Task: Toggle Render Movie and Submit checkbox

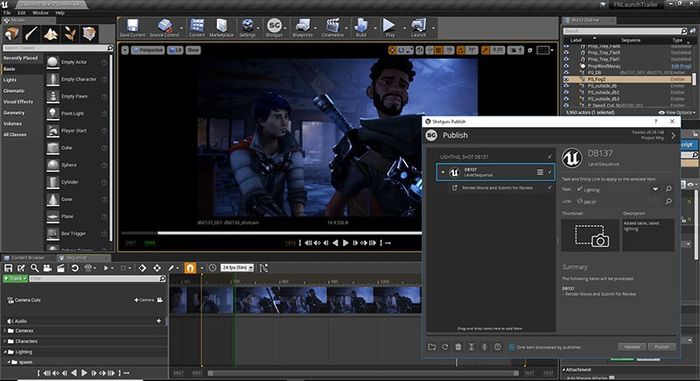Action: coord(550,188)
